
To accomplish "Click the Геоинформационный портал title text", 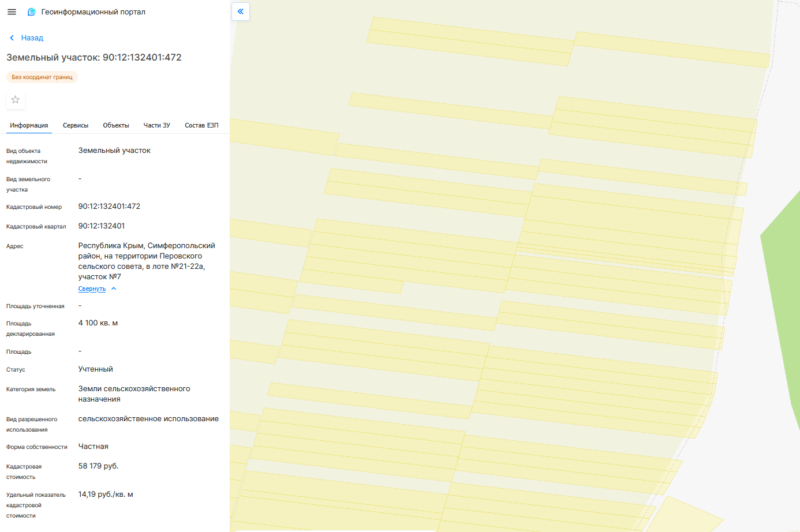I will point(93,12).
